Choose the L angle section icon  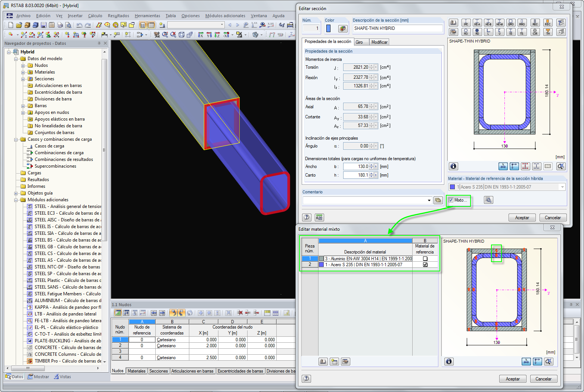[x=488, y=32]
